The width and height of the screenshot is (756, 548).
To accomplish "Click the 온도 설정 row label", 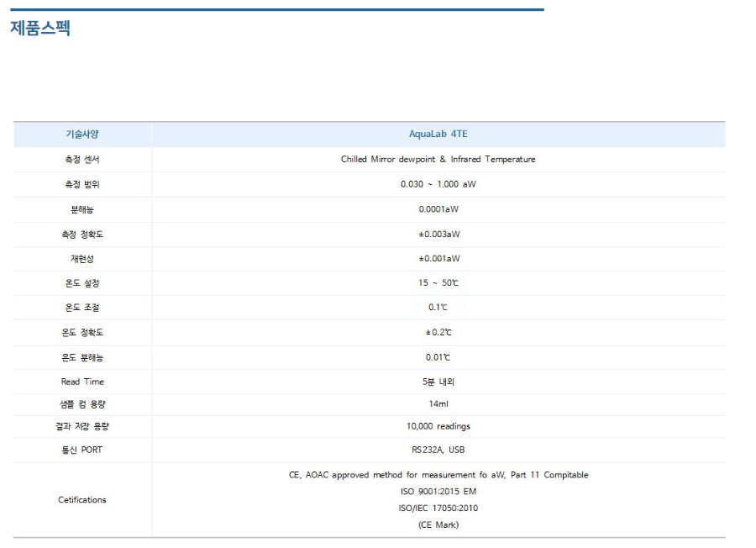I will (82, 283).
